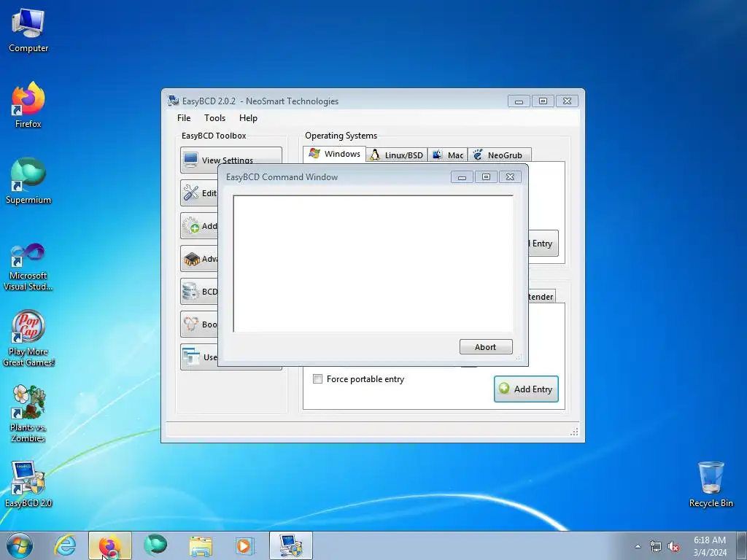Click the Add Entry button at bottom
The width and height of the screenshot is (747, 560).
click(x=526, y=389)
